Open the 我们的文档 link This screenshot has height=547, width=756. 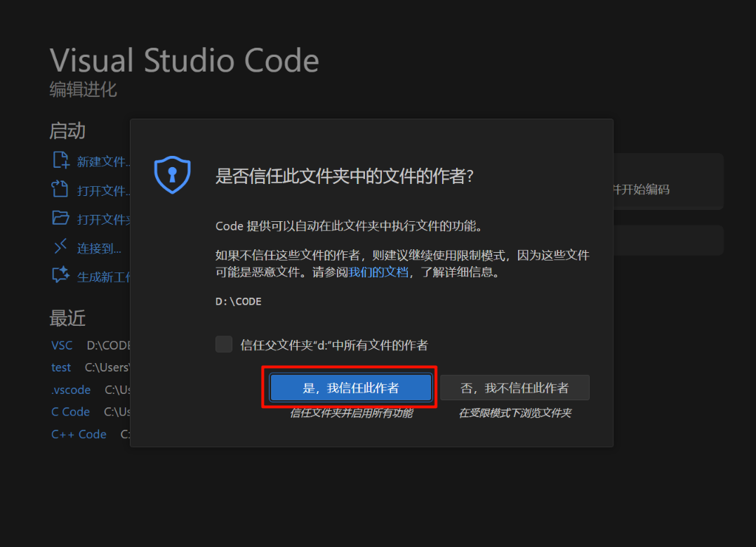378,272
